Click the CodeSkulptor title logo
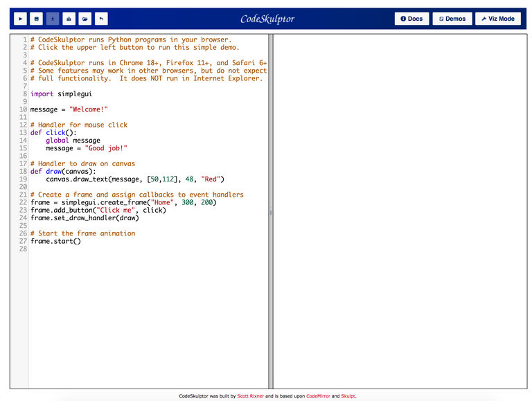This screenshot has height=401, width=532. pos(267,19)
